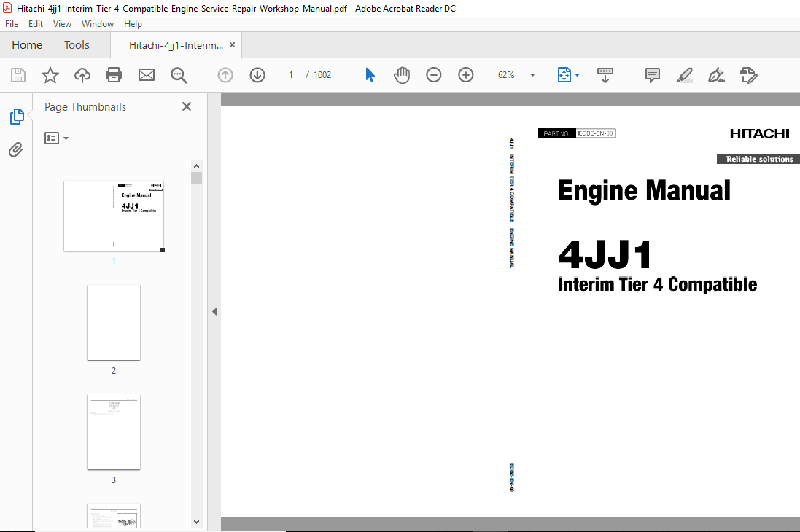The width and height of the screenshot is (800, 532).
Task: Click thumbnail scrollbar up arrow
Action: tap(196, 166)
